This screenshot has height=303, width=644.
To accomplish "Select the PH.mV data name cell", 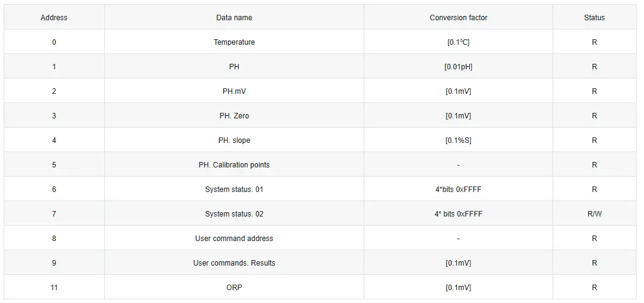I will click(x=234, y=91).
